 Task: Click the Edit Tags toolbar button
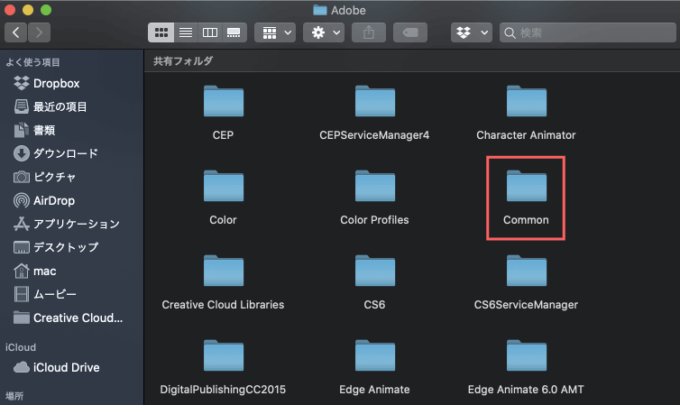click(x=410, y=33)
